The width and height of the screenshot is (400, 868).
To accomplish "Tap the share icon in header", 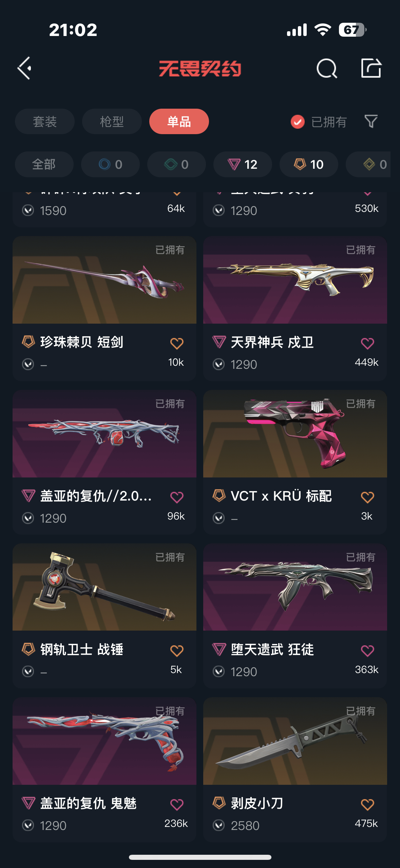I will [371, 68].
